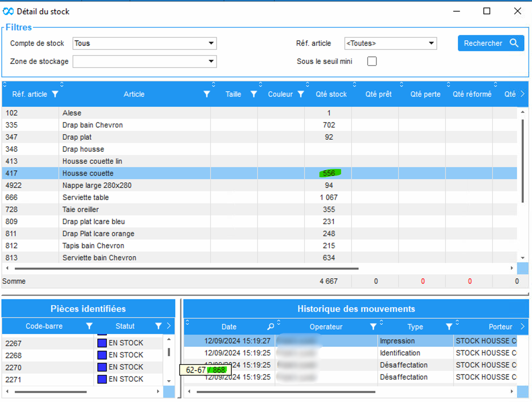Click the stock table's scroll-down arrow
532x402 pixels.
(x=523, y=258)
